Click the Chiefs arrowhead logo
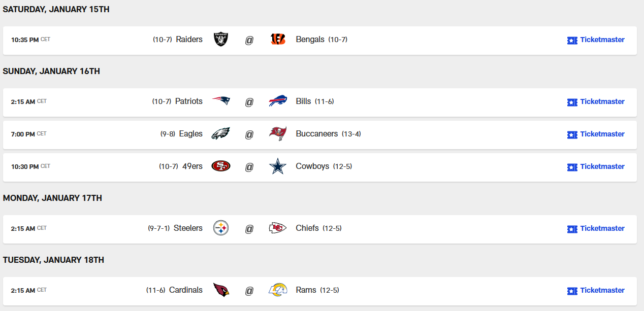644x311 pixels. (278, 228)
